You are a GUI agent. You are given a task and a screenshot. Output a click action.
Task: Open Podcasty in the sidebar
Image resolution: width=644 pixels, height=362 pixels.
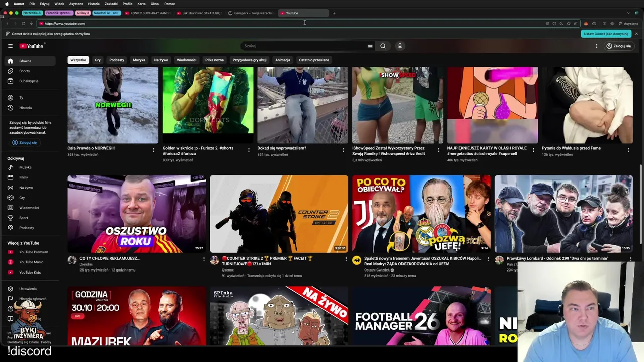[x=30, y=228]
